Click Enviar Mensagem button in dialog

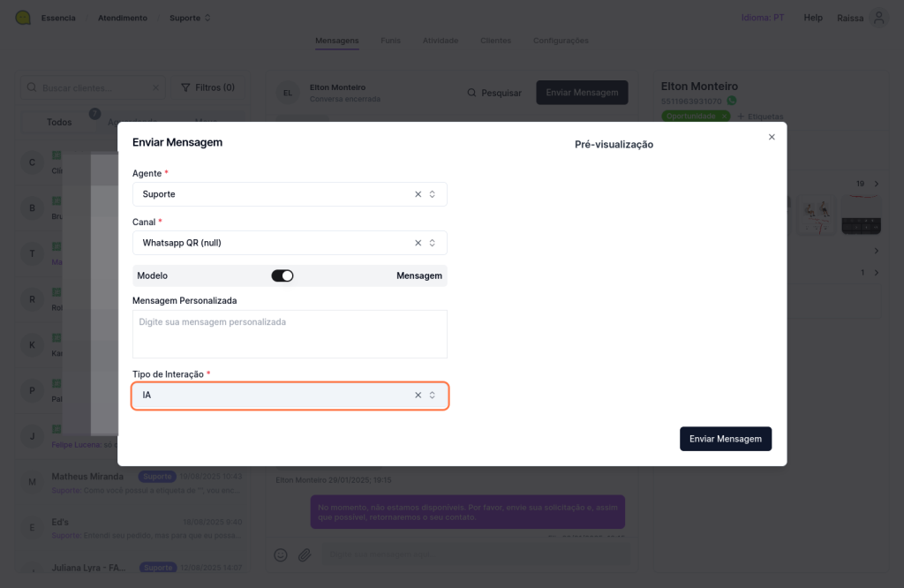tap(725, 439)
